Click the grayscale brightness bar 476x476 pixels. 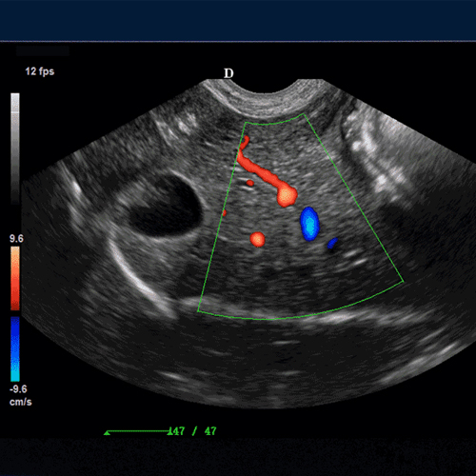15,149
